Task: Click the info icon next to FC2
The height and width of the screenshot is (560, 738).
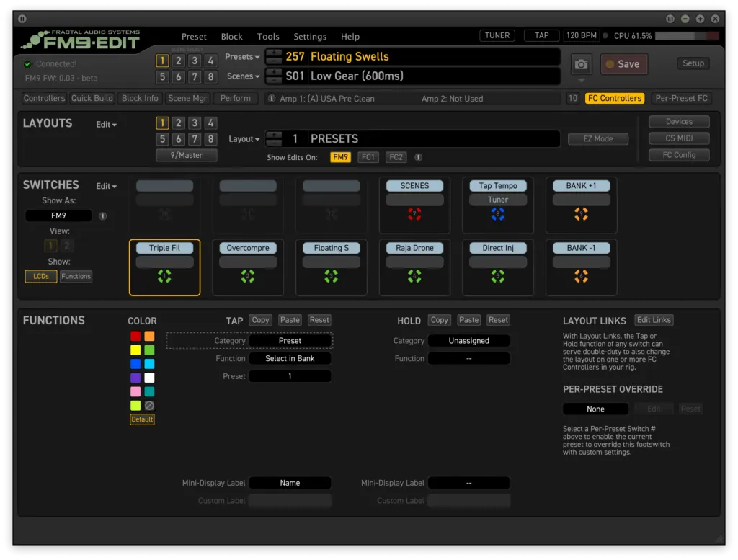Action: (419, 157)
